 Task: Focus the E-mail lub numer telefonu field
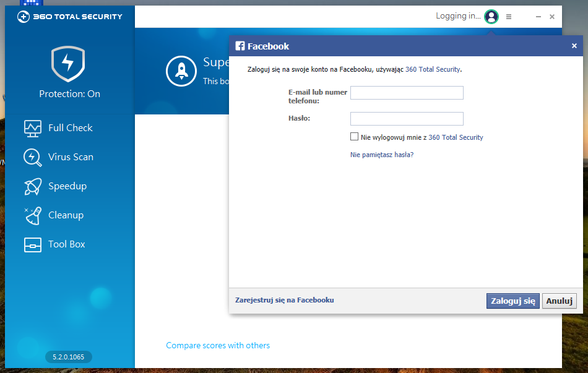[407, 93]
